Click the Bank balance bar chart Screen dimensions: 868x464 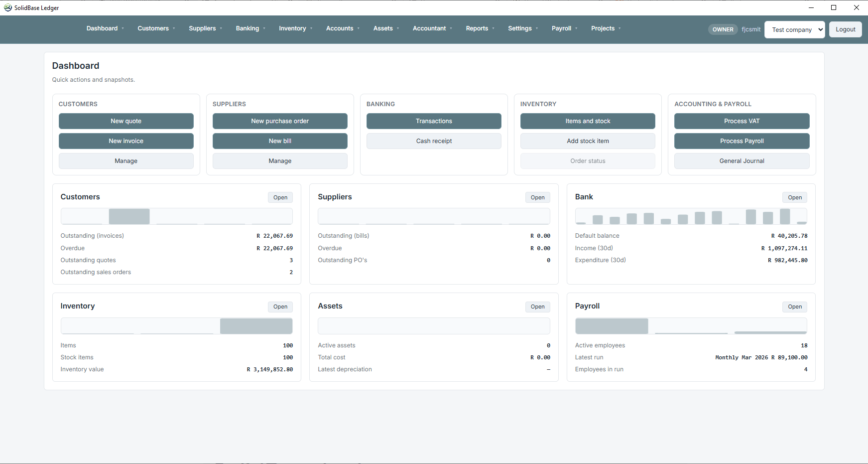691,217
